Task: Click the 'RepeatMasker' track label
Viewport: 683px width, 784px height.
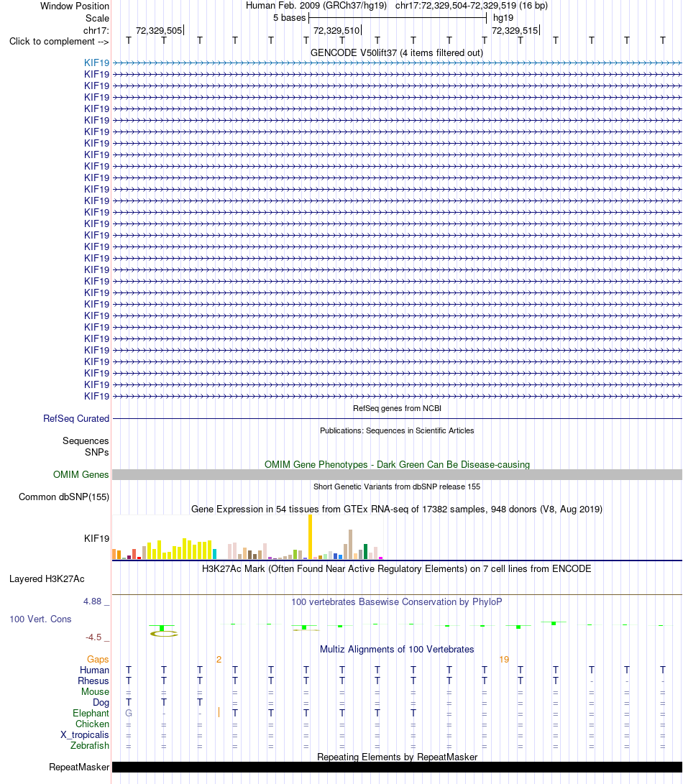Action: click(79, 767)
